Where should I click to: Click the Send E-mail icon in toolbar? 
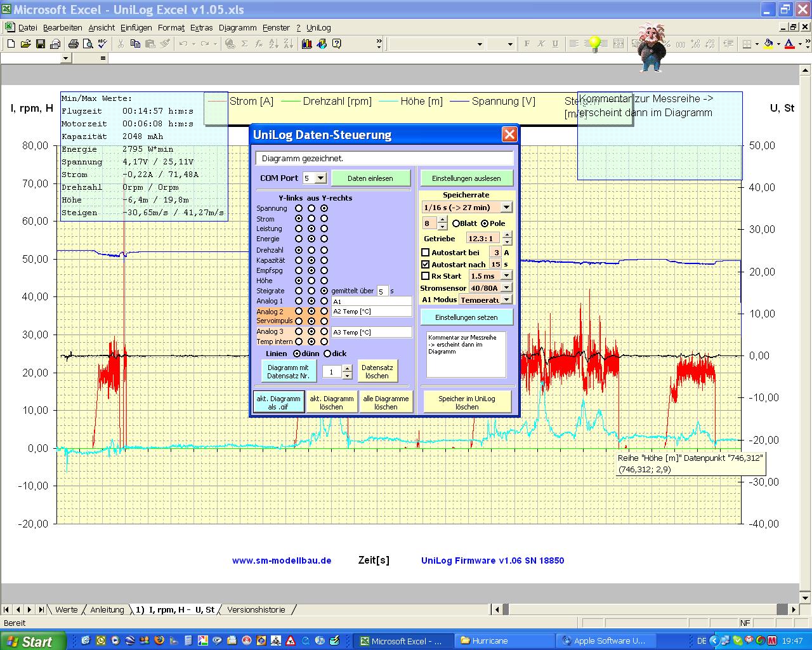[x=55, y=44]
